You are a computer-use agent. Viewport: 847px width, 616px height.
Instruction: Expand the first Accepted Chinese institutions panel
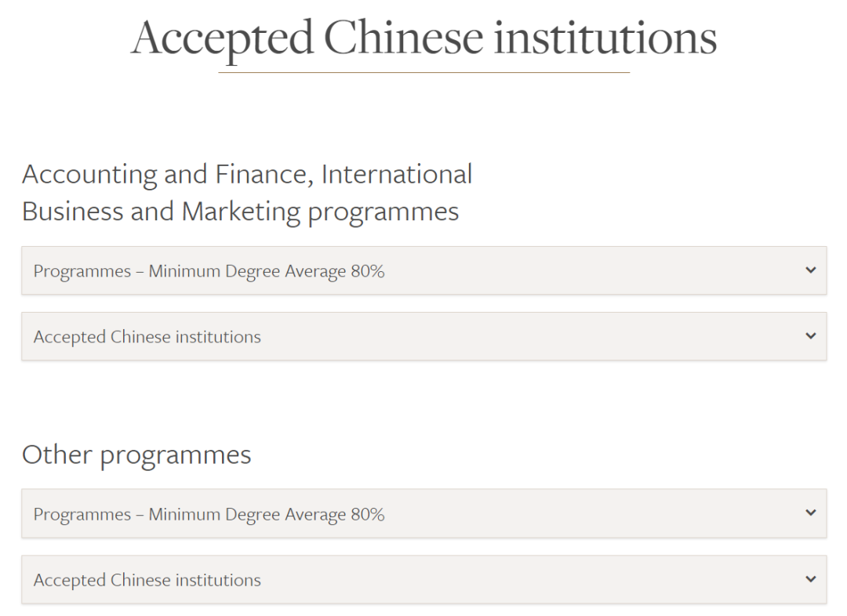coord(423,336)
